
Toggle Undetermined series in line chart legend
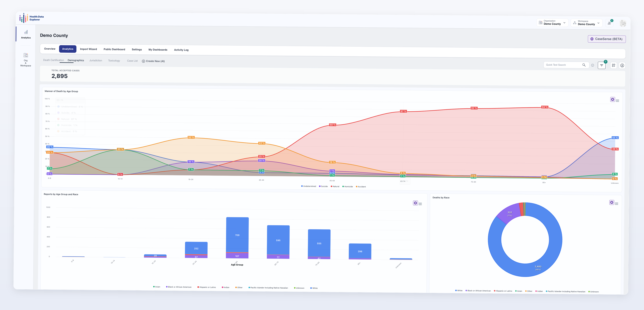click(308, 186)
